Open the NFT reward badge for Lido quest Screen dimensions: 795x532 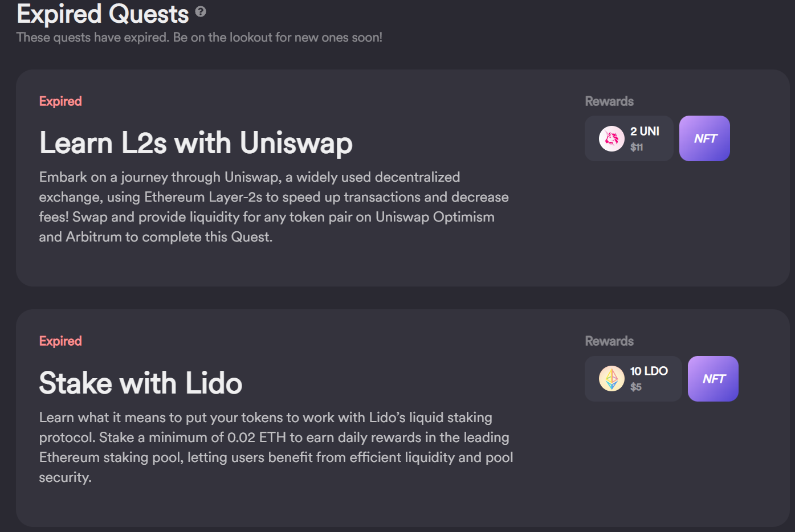click(x=713, y=379)
